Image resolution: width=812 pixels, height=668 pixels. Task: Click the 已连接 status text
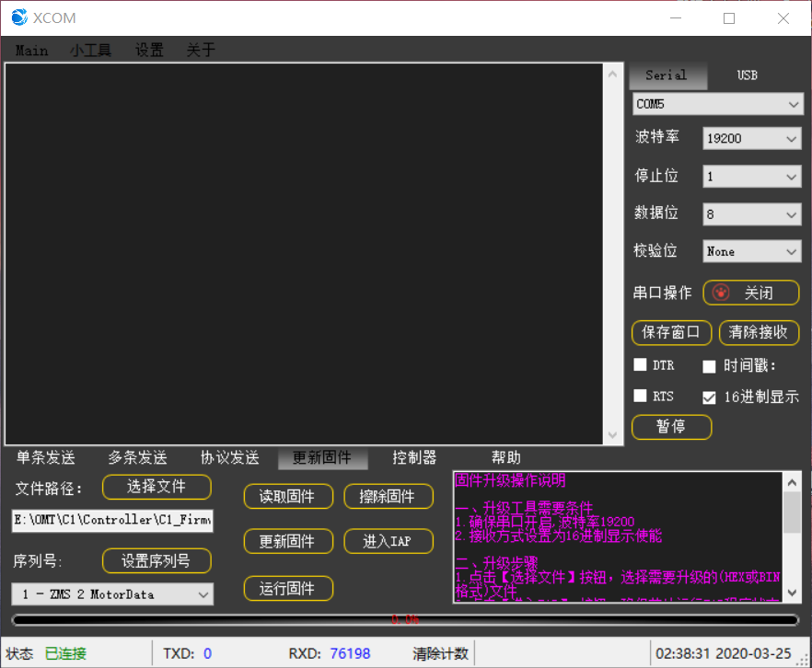point(65,653)
